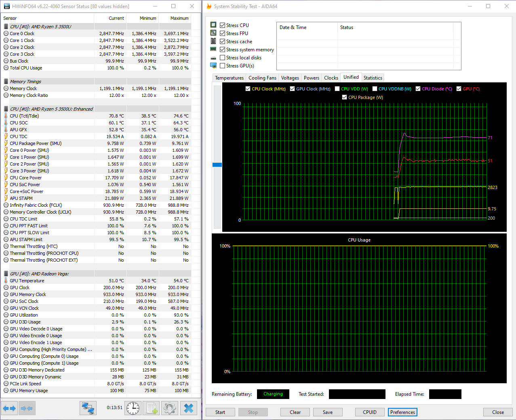Start logging with the sheet-plus icon
This screenshot has height=420, width=516.
tap(152, 408)
